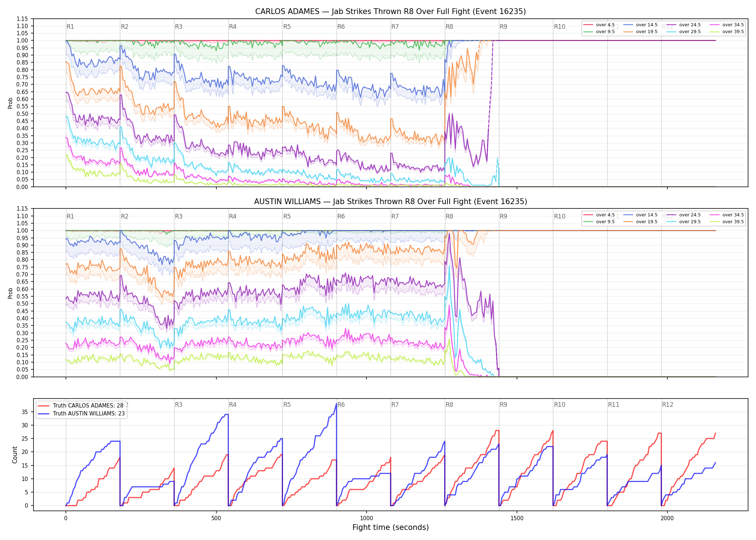The image size is (756, 540).
Task: Click the R11 round marker in bottom chart
Action: tap(614, 405)
